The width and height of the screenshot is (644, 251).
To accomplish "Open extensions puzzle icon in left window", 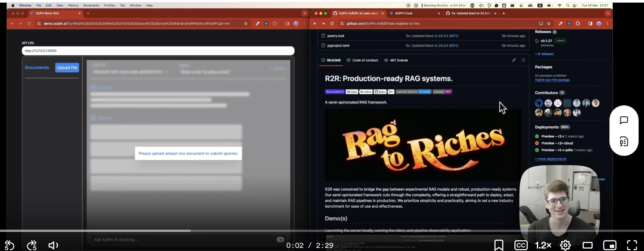I will [x=275, y=24].
